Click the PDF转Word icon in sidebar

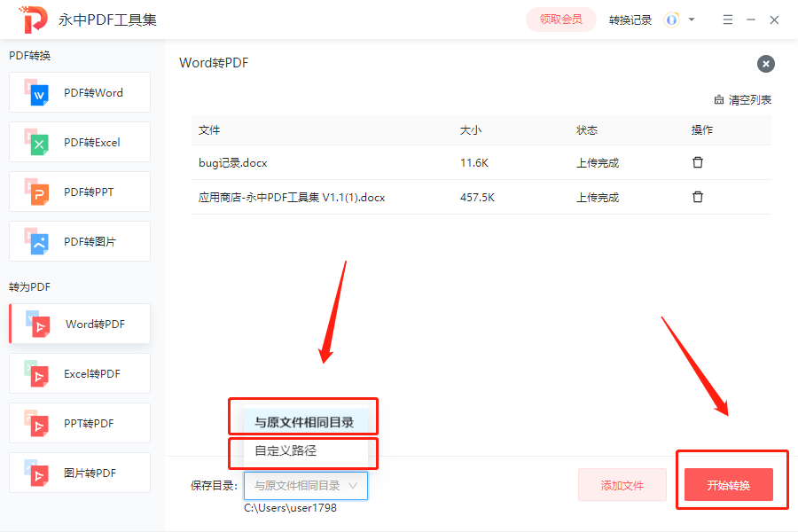[x=38, y=93]
